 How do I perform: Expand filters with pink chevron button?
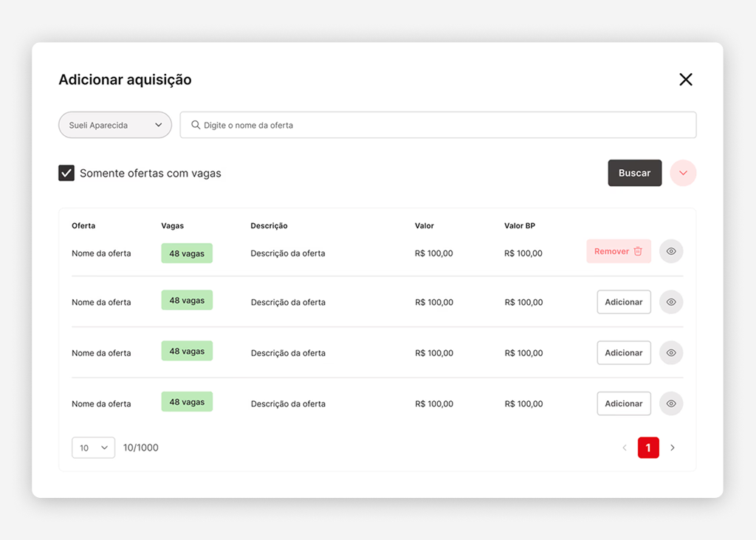click(x=683, y=174)
